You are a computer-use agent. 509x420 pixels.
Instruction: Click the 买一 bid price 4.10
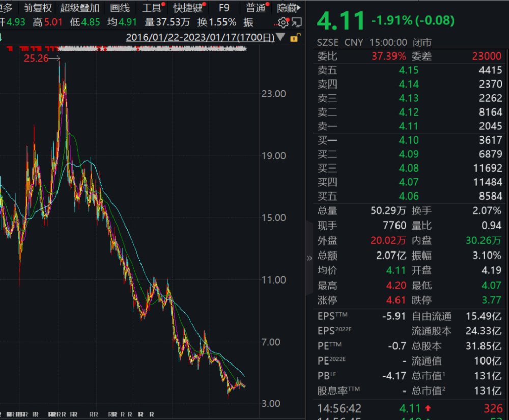point(409,140)
